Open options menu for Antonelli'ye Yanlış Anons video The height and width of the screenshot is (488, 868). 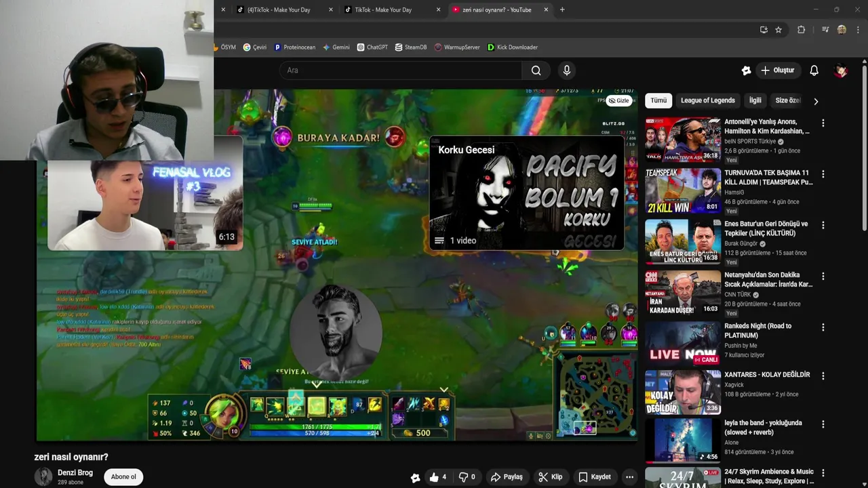click(x=823, y=123)
